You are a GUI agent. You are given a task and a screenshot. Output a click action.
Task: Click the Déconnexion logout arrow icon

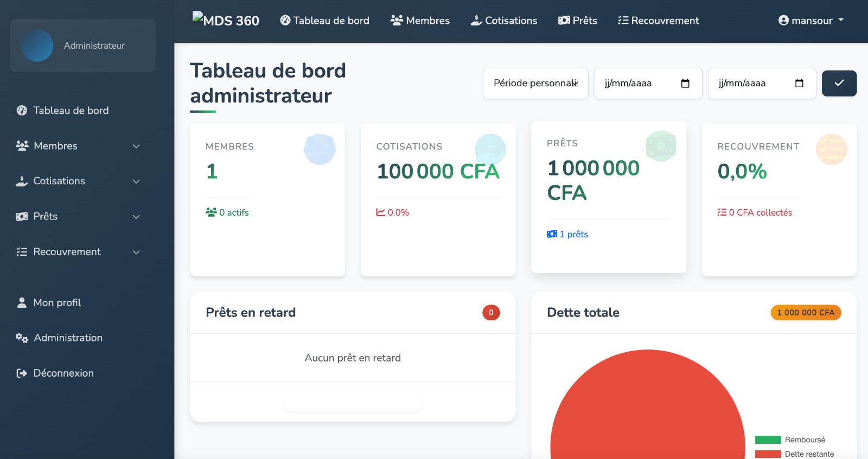click(x=22, y=373)
